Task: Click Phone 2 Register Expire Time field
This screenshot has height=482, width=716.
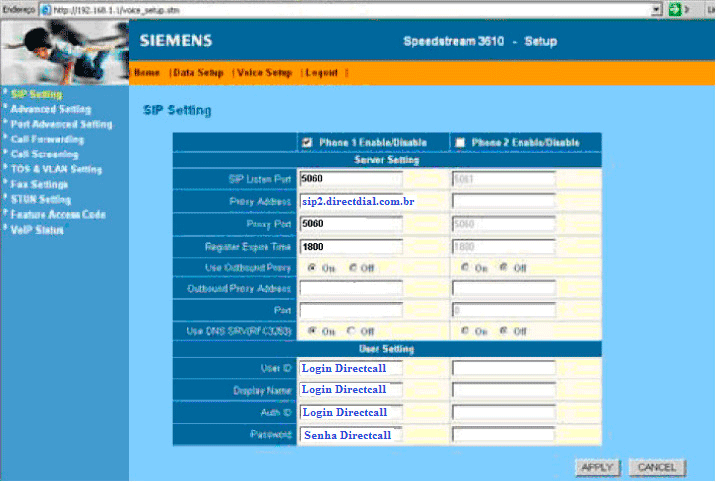Action: (504, 246)
